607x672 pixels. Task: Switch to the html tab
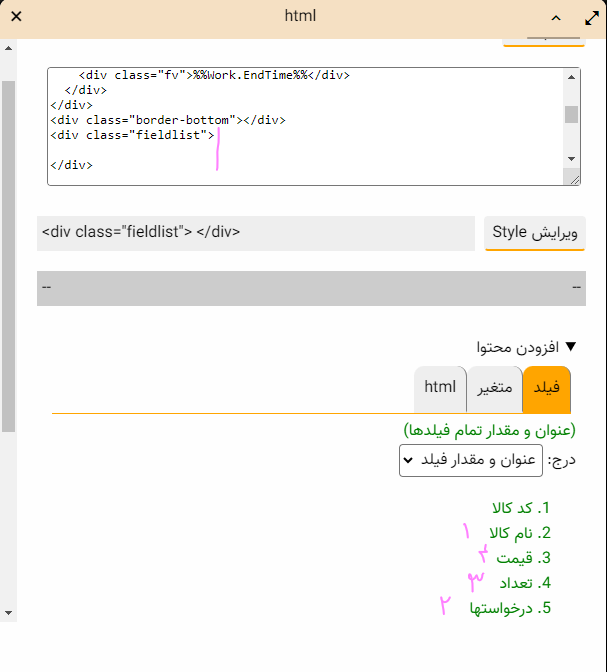click(440, 388)
